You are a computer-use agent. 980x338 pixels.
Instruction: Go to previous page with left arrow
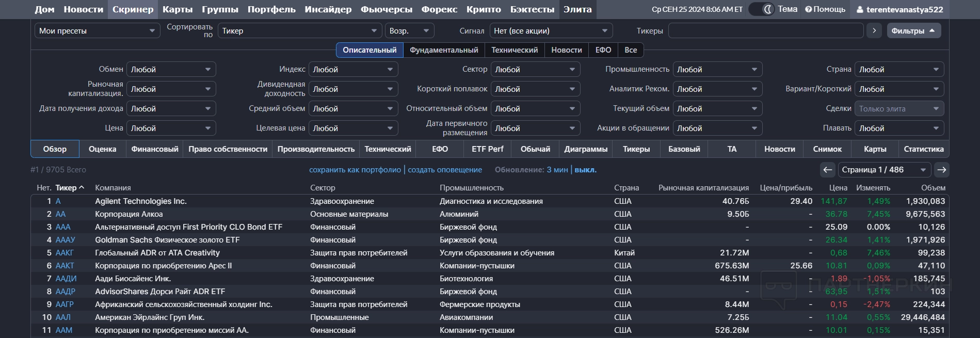(827, 170)
